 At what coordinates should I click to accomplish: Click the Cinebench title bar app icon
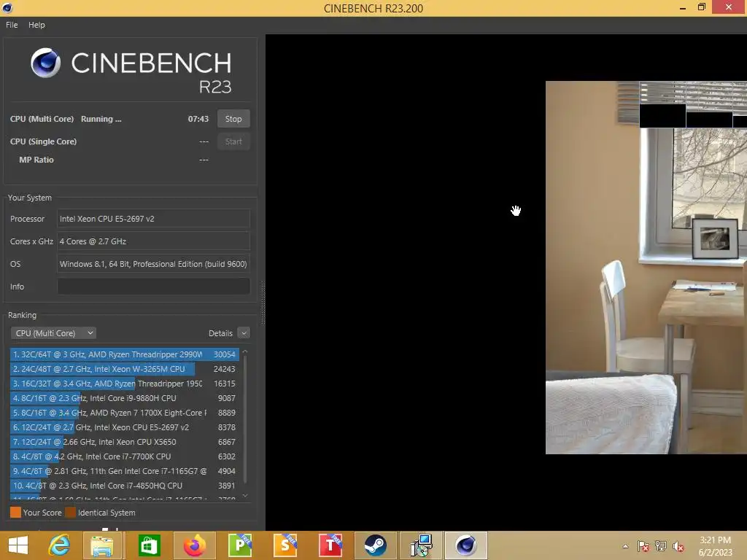coord(7,7)
